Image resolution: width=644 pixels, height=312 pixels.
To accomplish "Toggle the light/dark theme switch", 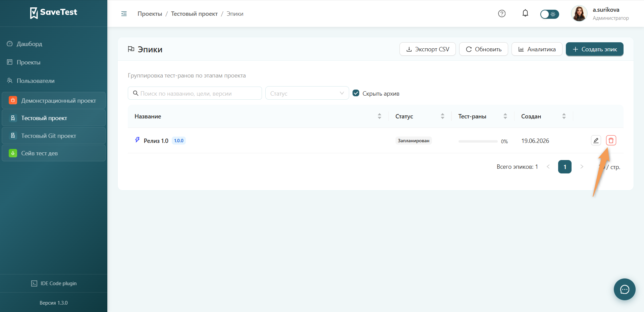I will [549, 14].
